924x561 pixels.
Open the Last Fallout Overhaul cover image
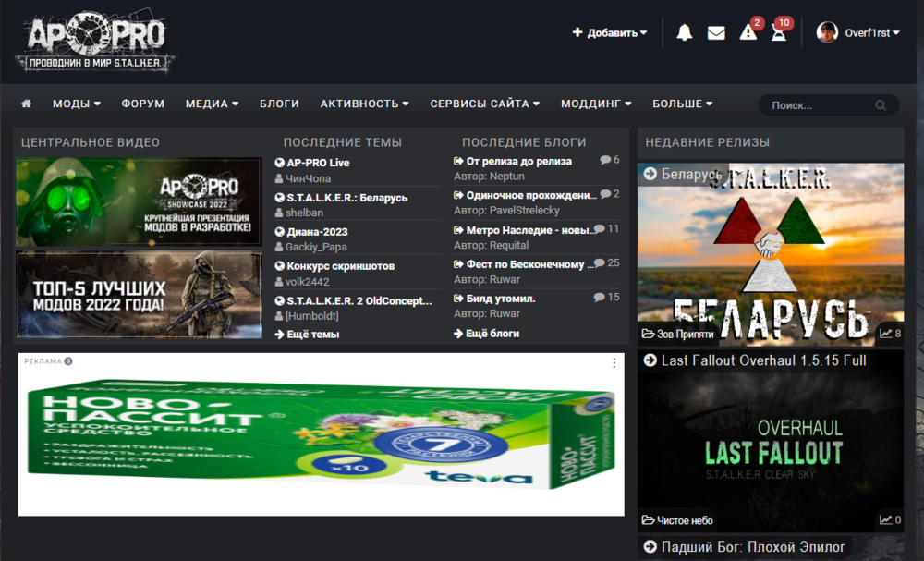point(771,441)
